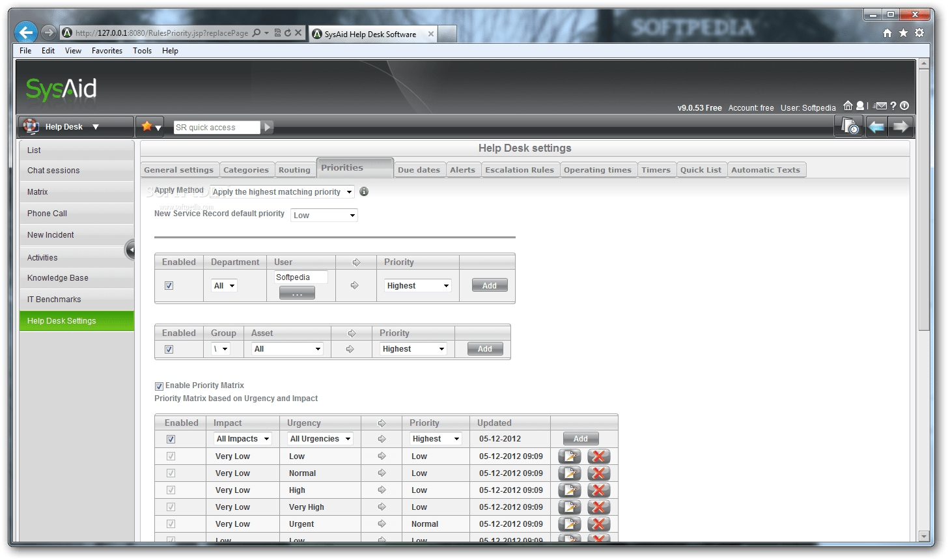Click the recent pages history icon

point(849,126)
